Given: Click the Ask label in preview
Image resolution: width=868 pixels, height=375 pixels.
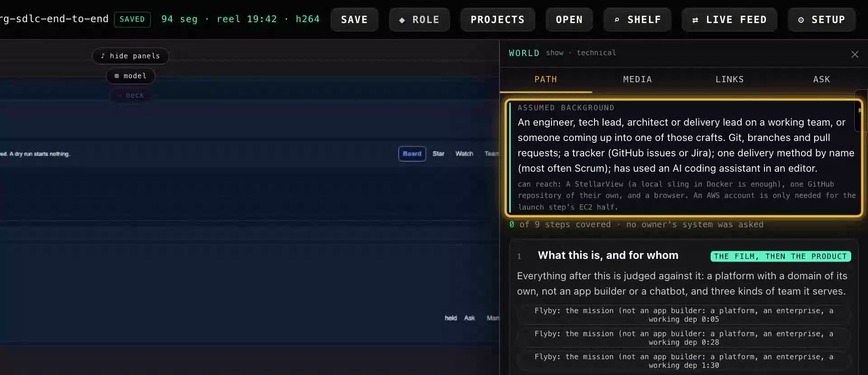Looking at the screenshot, I should 469,318.
